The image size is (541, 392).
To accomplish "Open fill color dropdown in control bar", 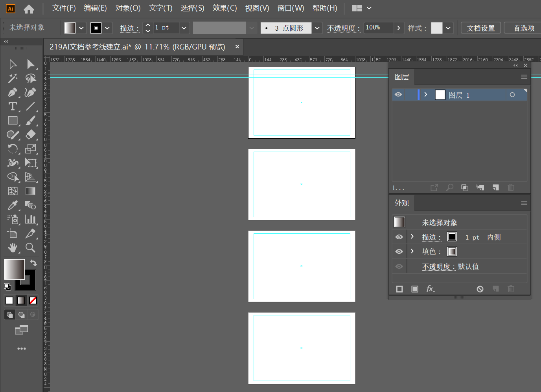I will pos(81,28).
